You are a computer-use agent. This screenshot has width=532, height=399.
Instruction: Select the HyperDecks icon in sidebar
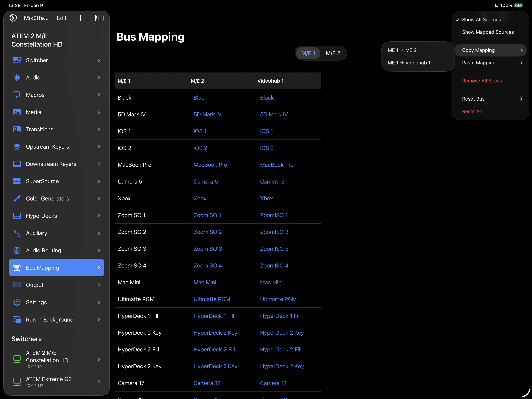(x=17, y=216)
